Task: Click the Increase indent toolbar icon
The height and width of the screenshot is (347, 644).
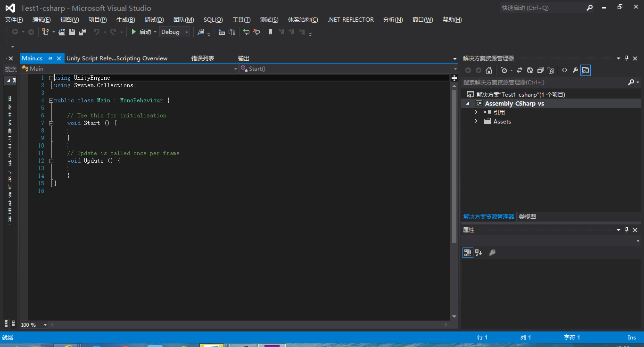Action: [x=232, y=32]
